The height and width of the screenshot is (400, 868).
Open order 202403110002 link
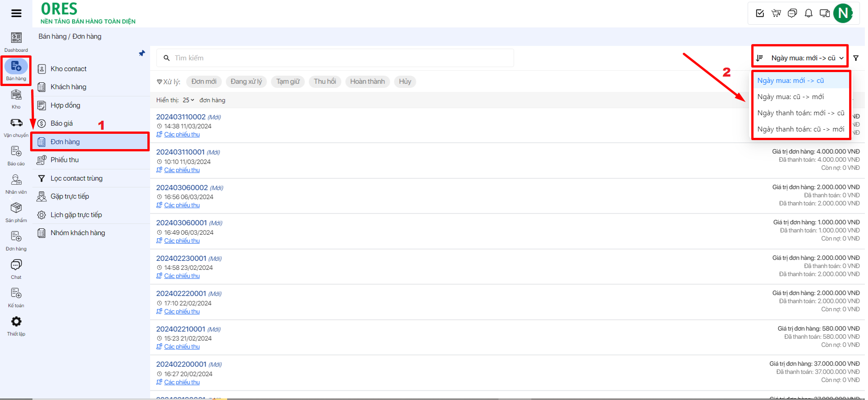[x=181, y=117]
